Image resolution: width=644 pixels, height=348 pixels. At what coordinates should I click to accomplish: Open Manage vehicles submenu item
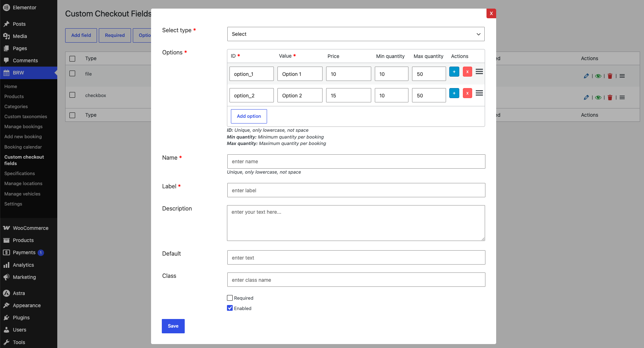[x=22, y=194]
